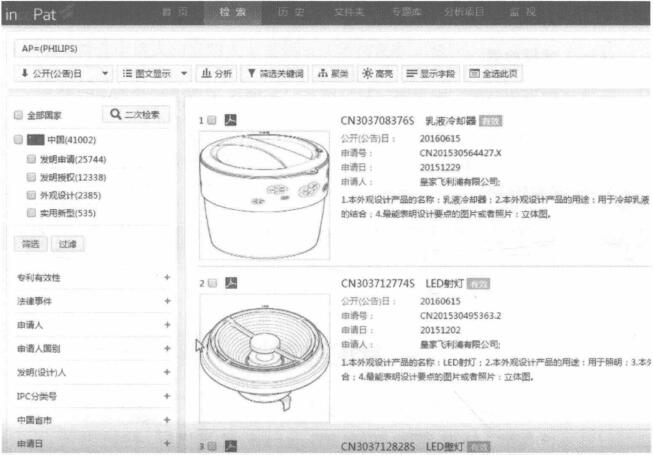Viewport: 653px width, 455px height.
Task: Click the 有效 status badge on LED射灯
Action: point(479,284)
